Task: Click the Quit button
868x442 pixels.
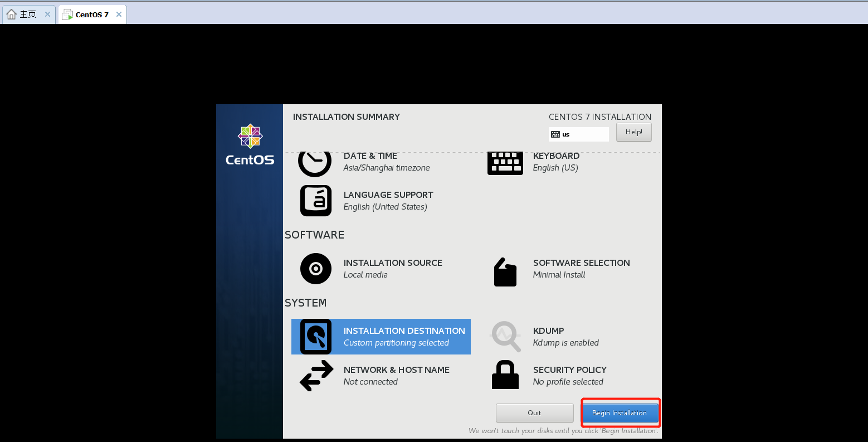Action: pyautogui.click(x=534, y=413)
